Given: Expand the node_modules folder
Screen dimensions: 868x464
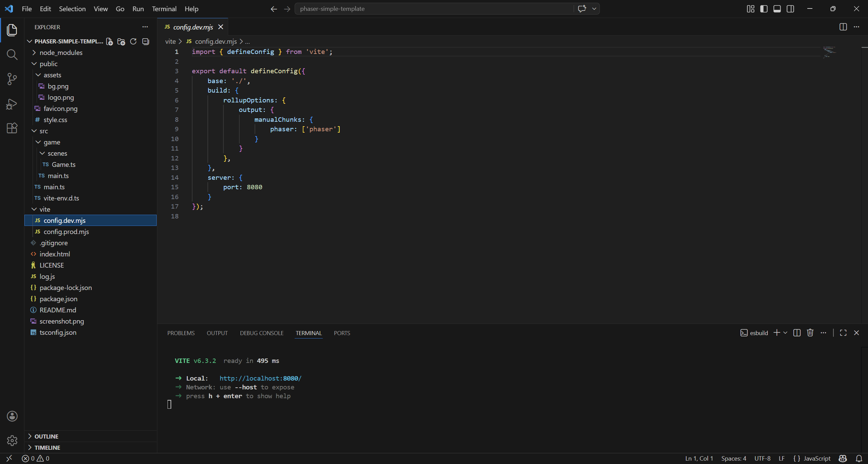Looking at the screenshot, I should (61, 53).
